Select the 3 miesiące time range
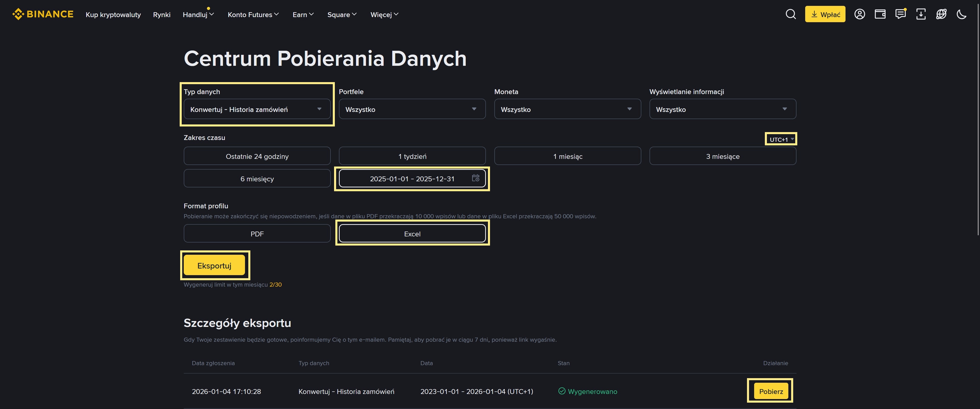The height and width of the screenshot is (409, 980). coord(722,156)
